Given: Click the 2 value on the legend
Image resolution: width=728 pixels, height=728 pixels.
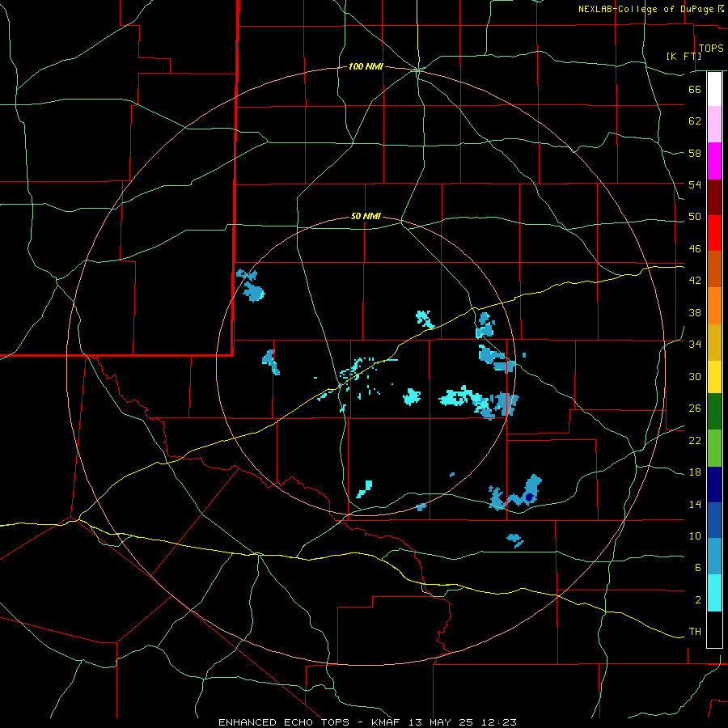Looking at the screenshot, I should [698, 600].
